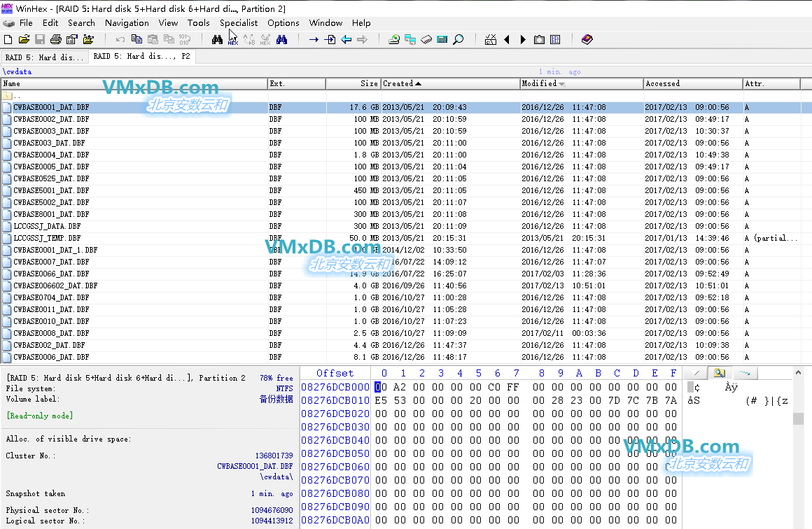812x529 pixels.
Task: Click the Go To Offset arrow icon
Action: (x=314, y=39)
